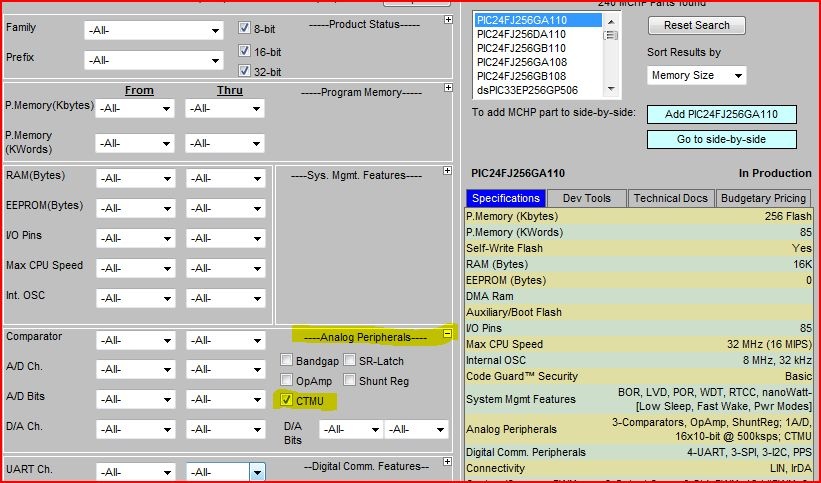Click parts list scrollbar down arrow
Image resolution: width=821 pixels, height=483 pixels.
611,89
